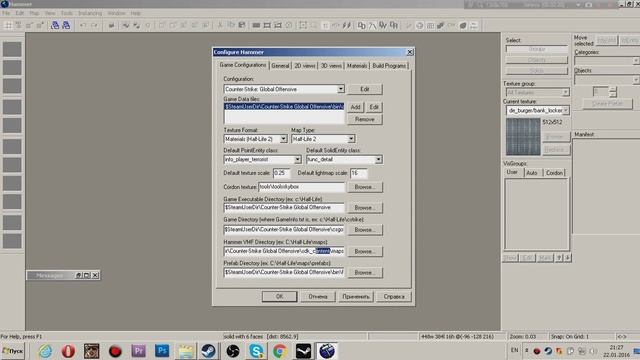Open Adobe Premiere from the taskbar
Viewport: 640px width, 360px height.
pyautogui.click(x=138, y=351)
